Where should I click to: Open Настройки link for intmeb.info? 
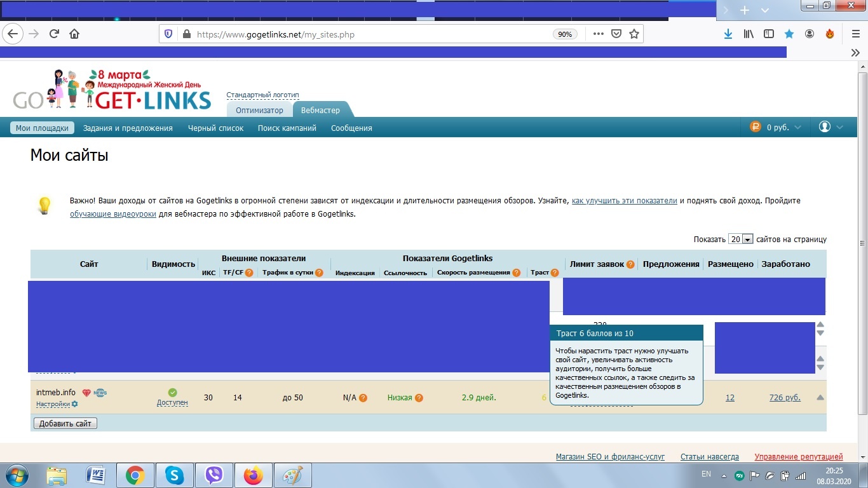pos(53,404)
